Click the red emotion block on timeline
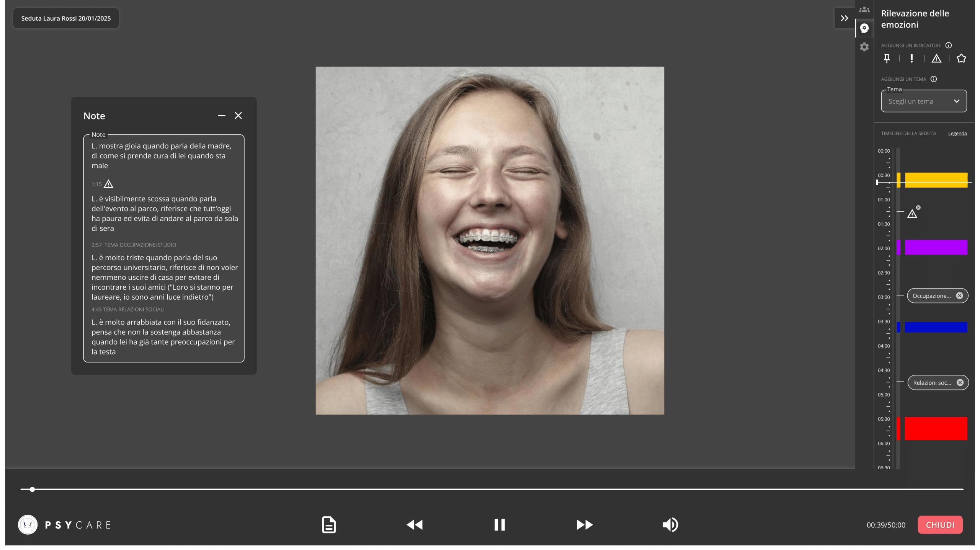 pos(936,428)
